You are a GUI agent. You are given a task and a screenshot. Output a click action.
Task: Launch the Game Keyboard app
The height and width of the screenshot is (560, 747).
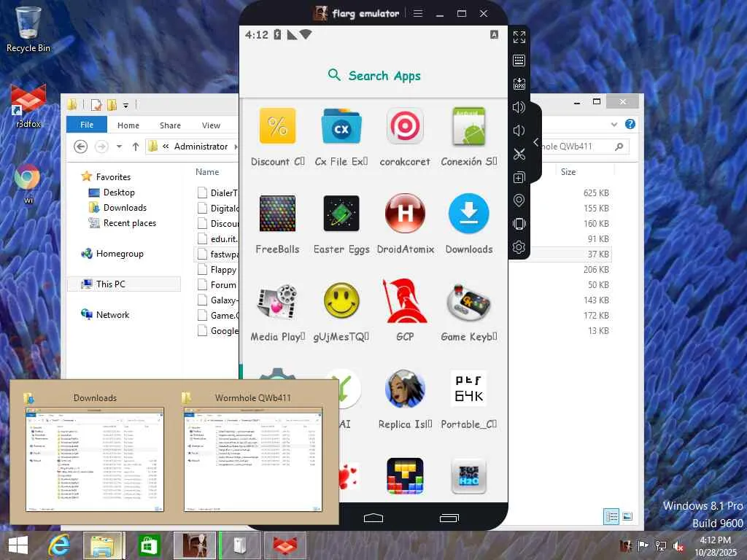click(x=469, y=311)
